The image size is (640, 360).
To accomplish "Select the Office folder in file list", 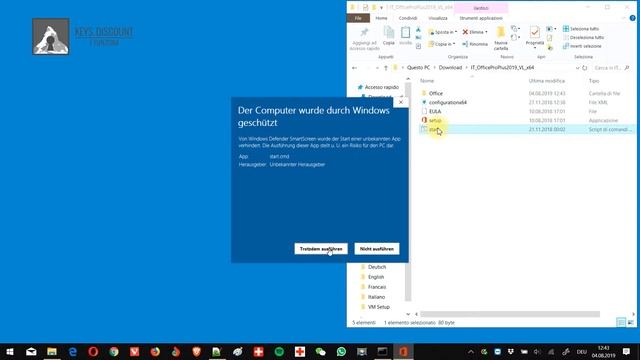I will (436, 93).
